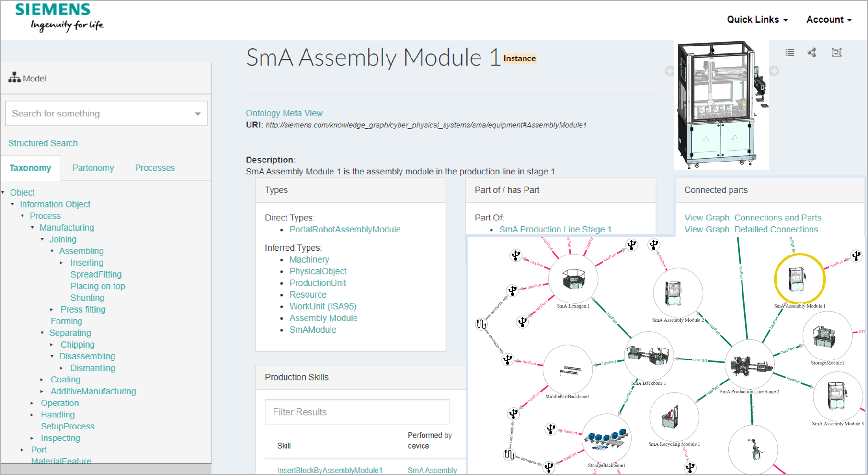Open the machine thumbnail image

tap(721, 104)
